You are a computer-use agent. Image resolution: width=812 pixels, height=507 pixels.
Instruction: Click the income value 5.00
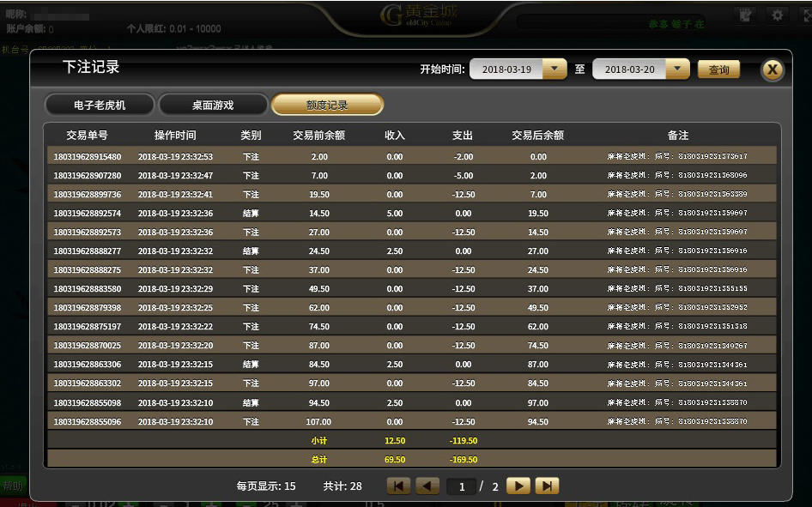395,213
